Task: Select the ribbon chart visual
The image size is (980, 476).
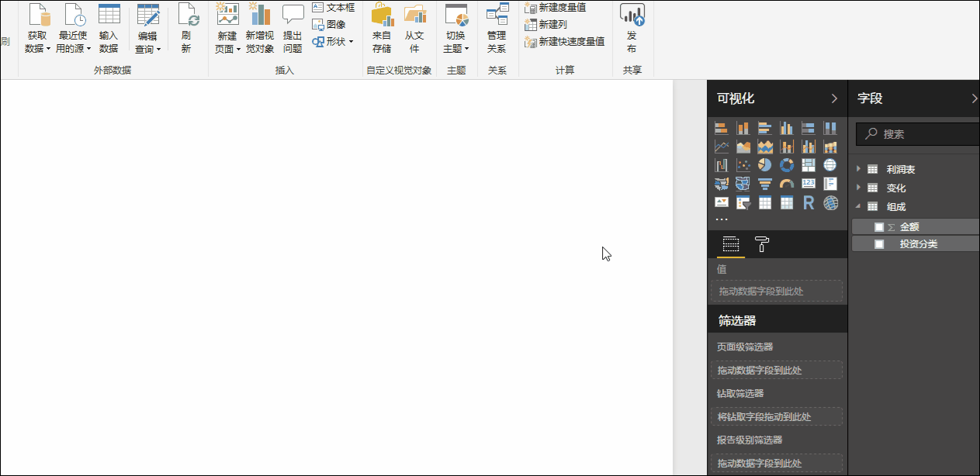Action: coord(830,147)
